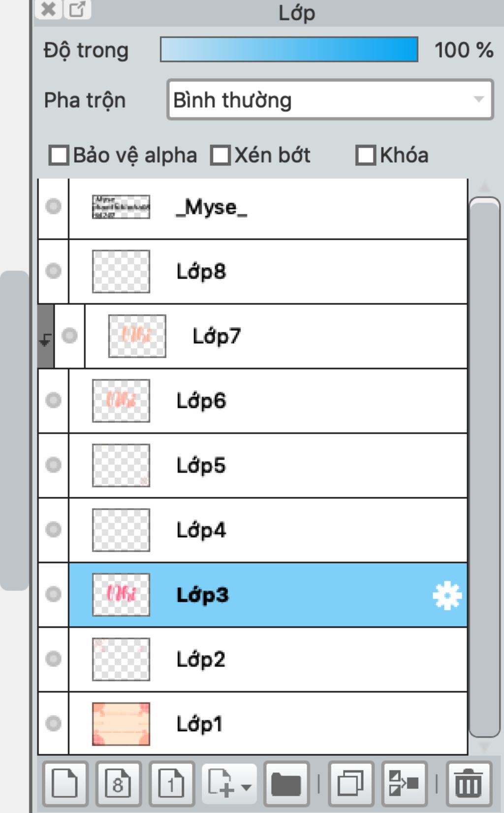Open Pha trộn blend mode dropdown
Viewport: 504px width, 813px height.
330,100
